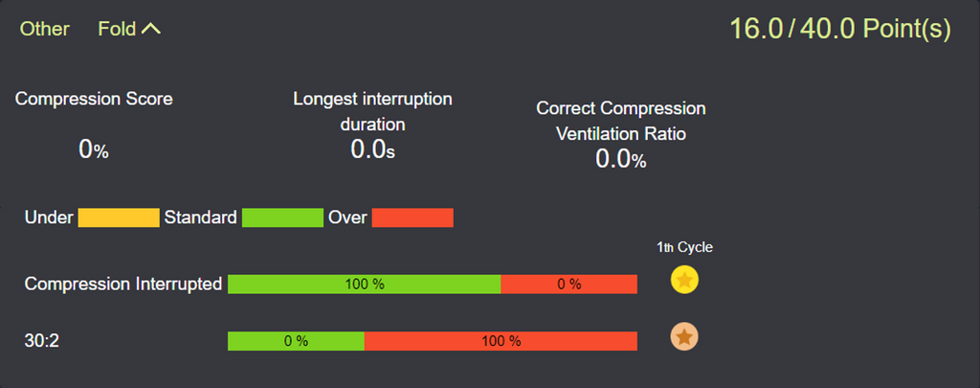This screenshot has width=980, height=388.
Task: Click the yellow Under legend swatch
Action: click(x=119, y=217)
